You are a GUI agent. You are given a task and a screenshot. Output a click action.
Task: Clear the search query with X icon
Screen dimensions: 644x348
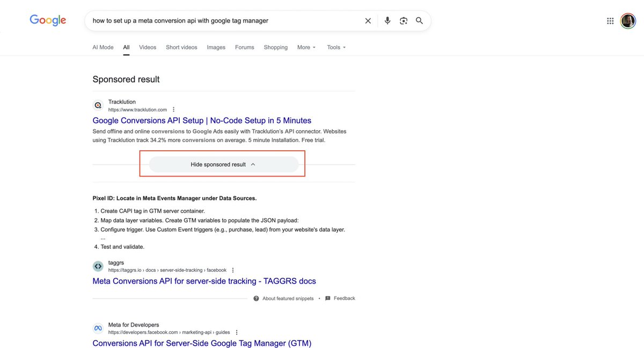(368, 21)
